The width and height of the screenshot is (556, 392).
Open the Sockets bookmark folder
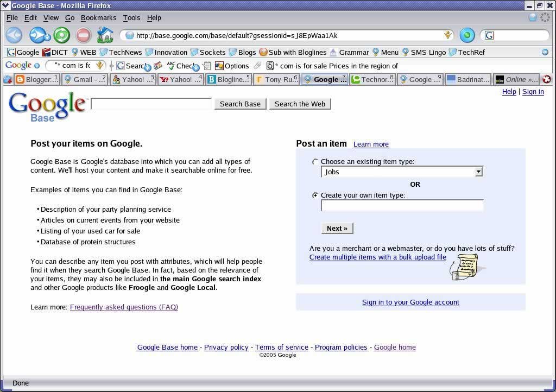(208, 52)
